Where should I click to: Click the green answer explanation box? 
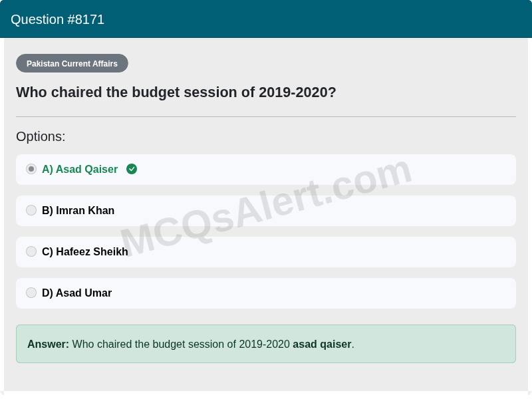pos(266,344)
